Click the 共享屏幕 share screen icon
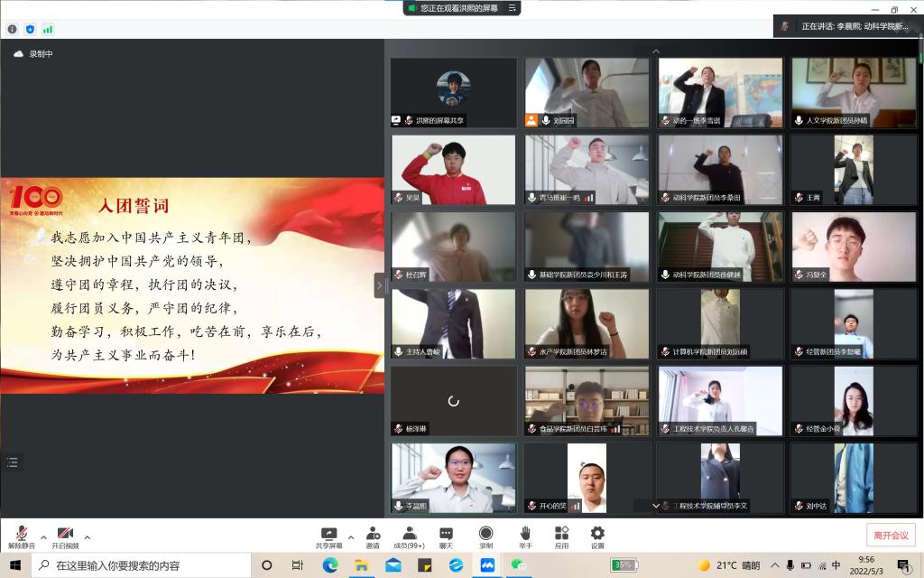The width and height of the screenshot is (924, 578). [x=328, y=536]
